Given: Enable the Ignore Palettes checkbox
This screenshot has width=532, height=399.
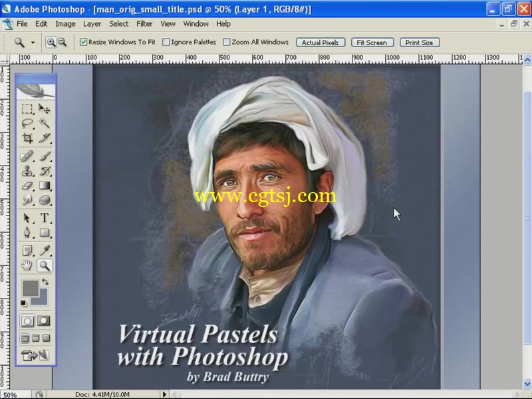Looking at the screenshot, I should coord(166,42).
